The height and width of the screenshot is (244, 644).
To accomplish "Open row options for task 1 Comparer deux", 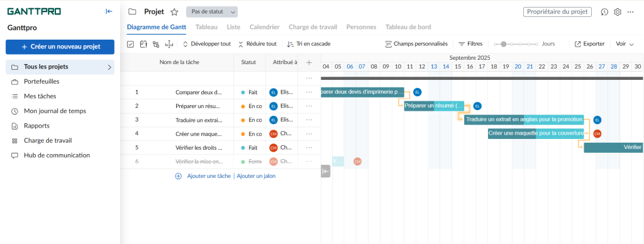I will tap(309, 92).
